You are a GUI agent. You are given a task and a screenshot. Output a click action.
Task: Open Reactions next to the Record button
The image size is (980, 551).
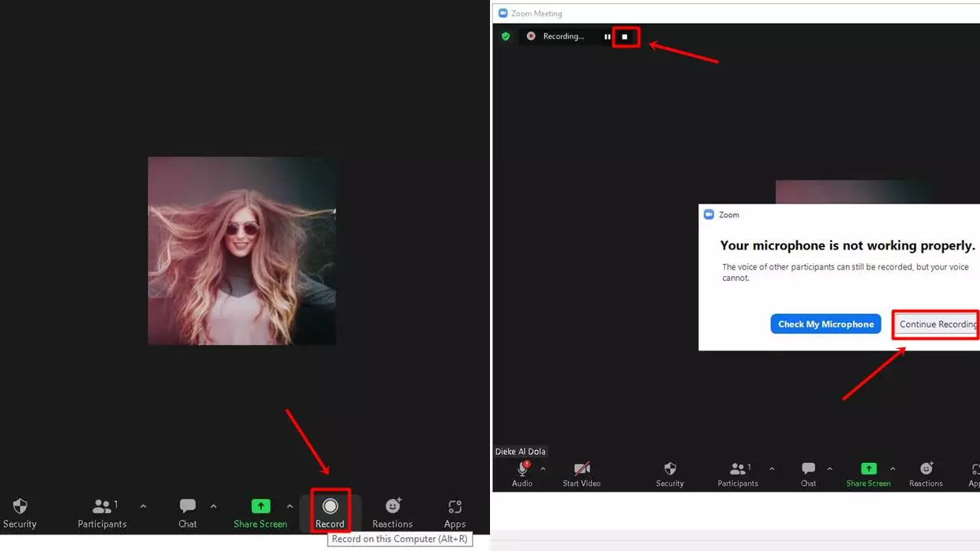[x=392, y=511]
